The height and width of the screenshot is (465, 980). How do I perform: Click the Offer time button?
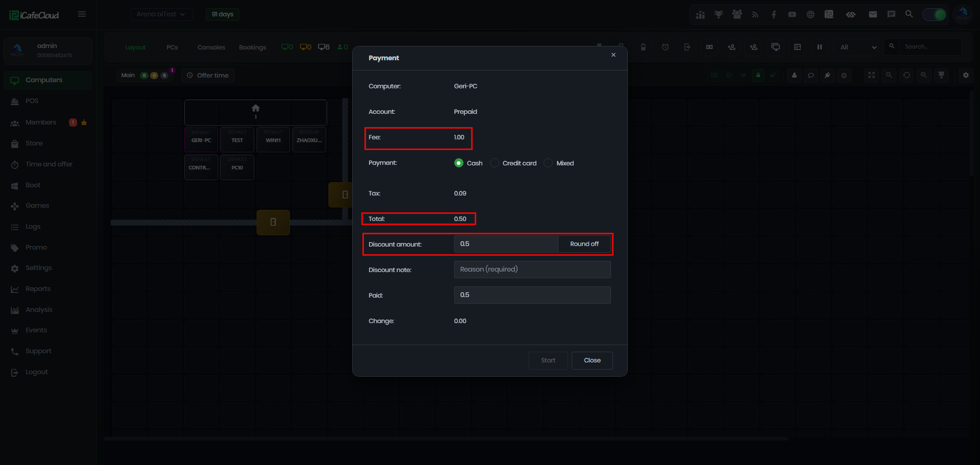(208, 76)
